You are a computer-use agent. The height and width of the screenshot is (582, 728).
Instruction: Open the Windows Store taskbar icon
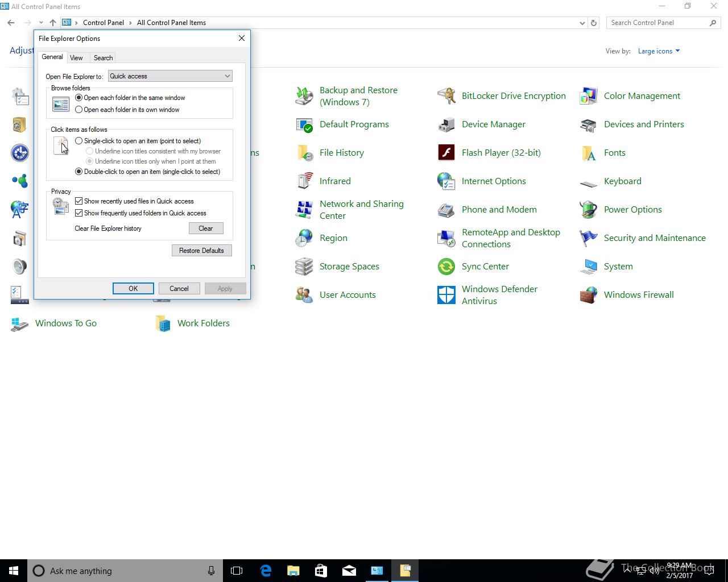(x=321, y=571)
